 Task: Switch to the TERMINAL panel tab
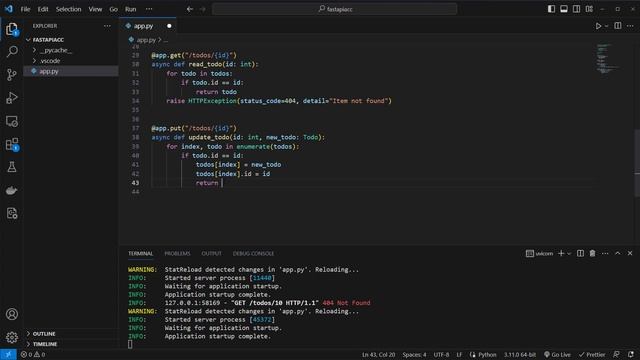[x=140, y=253]
